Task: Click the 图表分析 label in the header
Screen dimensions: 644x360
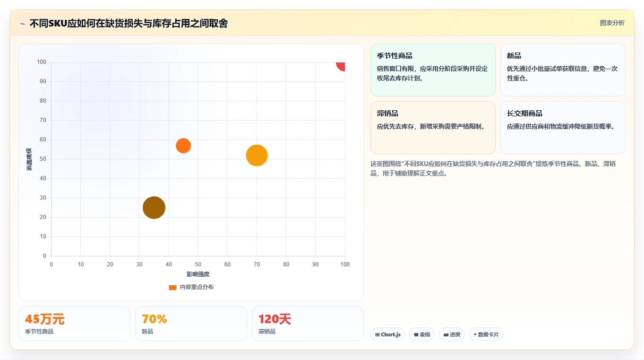Action: click(x=612, y=23)
